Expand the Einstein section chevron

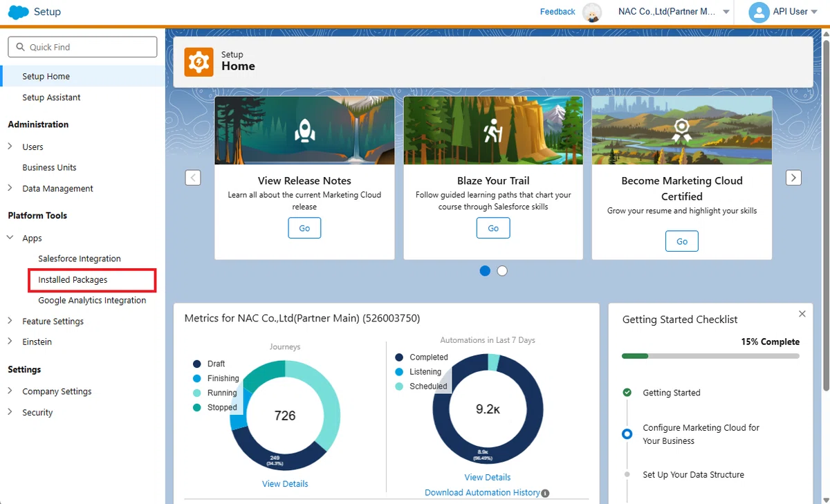click(10, 342)
